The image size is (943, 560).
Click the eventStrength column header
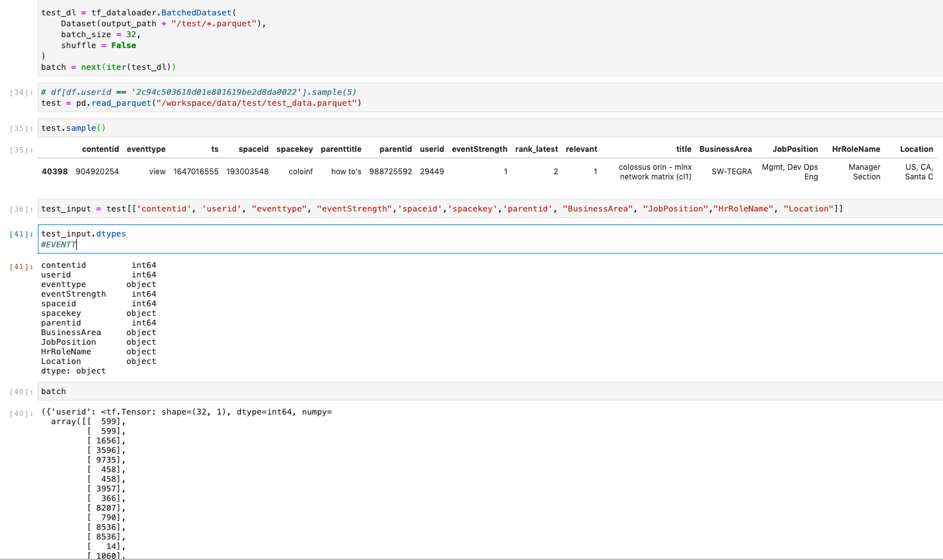[480, 149]
